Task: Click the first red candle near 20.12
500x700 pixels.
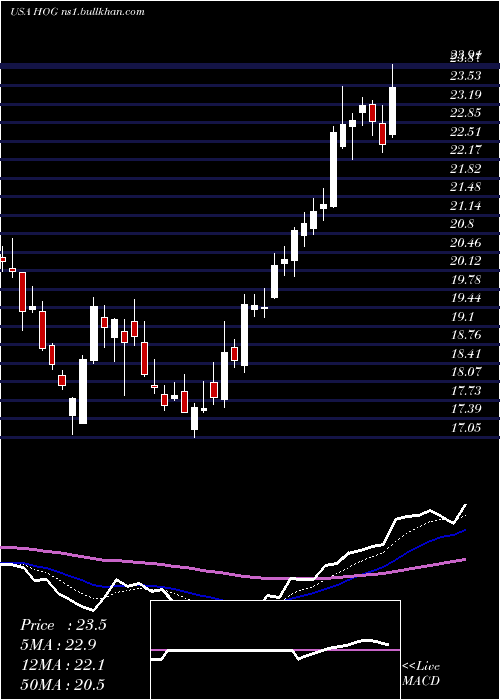Action: 3,259
